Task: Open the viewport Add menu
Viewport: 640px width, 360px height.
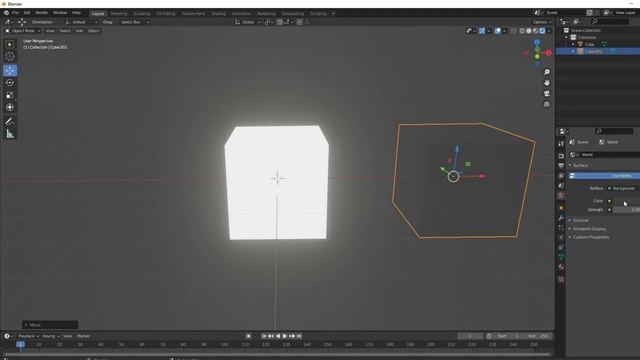Action: click(x=79, y=31)
